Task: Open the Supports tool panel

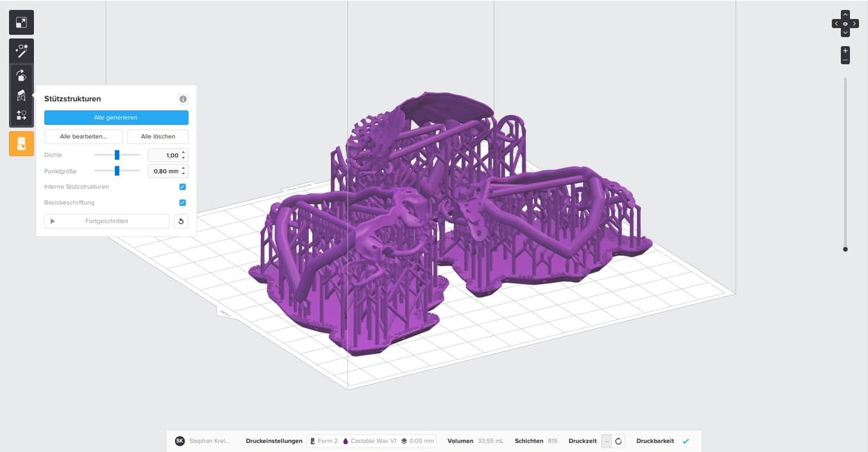Action: (x=21, y=95)
